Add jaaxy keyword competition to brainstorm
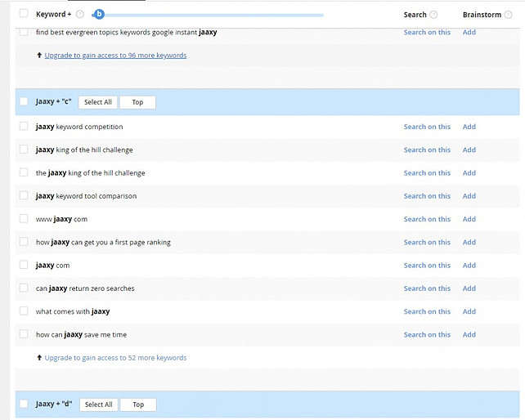Viewport: 525px width, 420px height. tap(469, 127)
